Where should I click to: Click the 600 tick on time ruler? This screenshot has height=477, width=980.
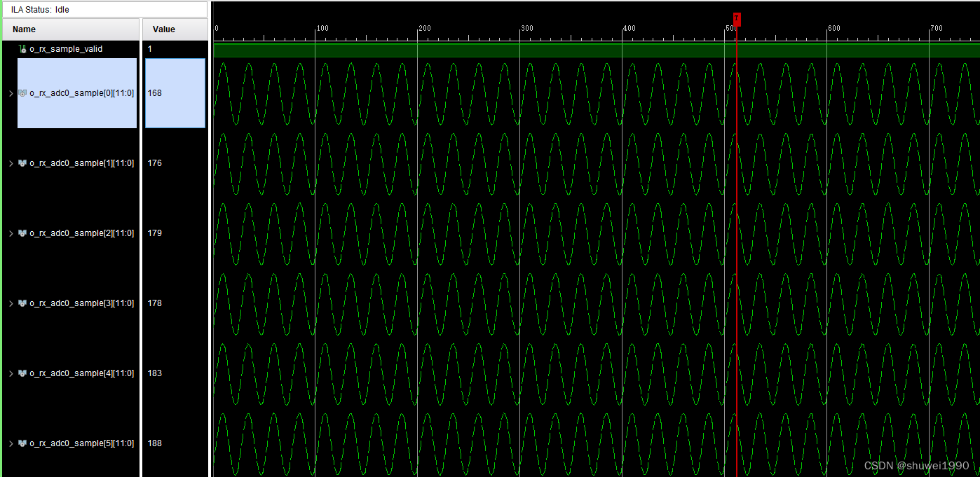tap(833, 28)
